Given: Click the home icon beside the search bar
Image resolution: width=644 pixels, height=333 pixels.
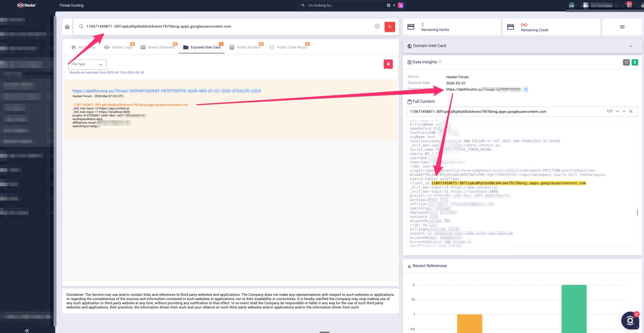Looking at the screenshot, I should pyautogui.click(x=67, y=27).
